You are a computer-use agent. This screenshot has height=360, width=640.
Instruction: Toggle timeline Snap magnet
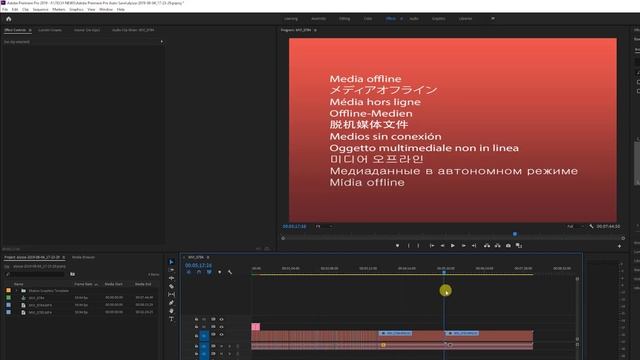click(199, 272)
